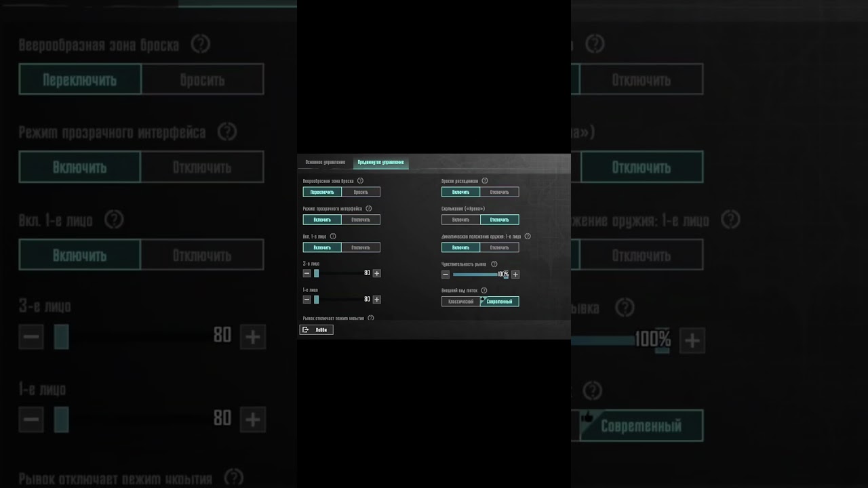This screenshot has height=488, width=868.
Task: Open help for Рывок отключает режим укрытия
Action: [371, 318]
